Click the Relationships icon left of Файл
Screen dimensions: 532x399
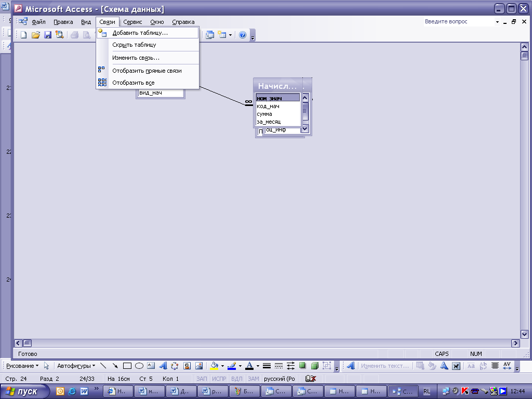click(22, 22)
